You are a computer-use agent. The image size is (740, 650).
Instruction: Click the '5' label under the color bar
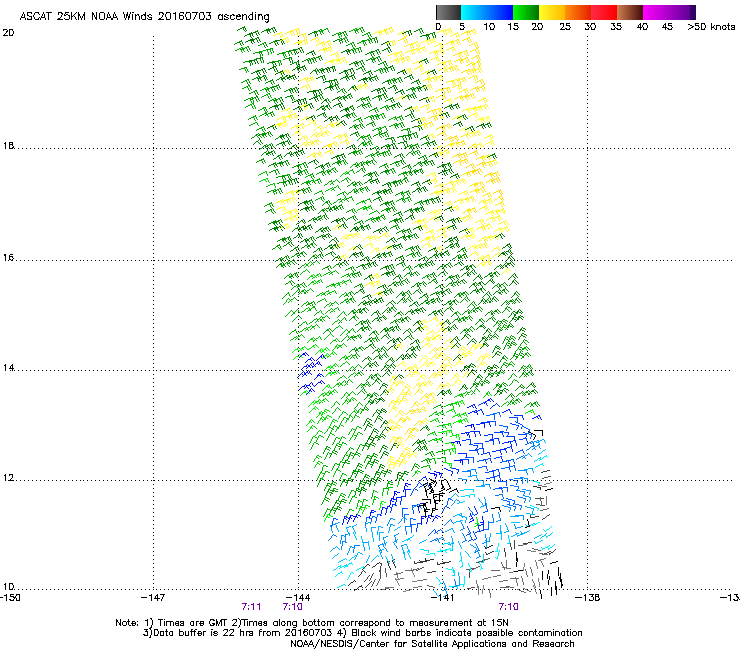coord(462,27)
